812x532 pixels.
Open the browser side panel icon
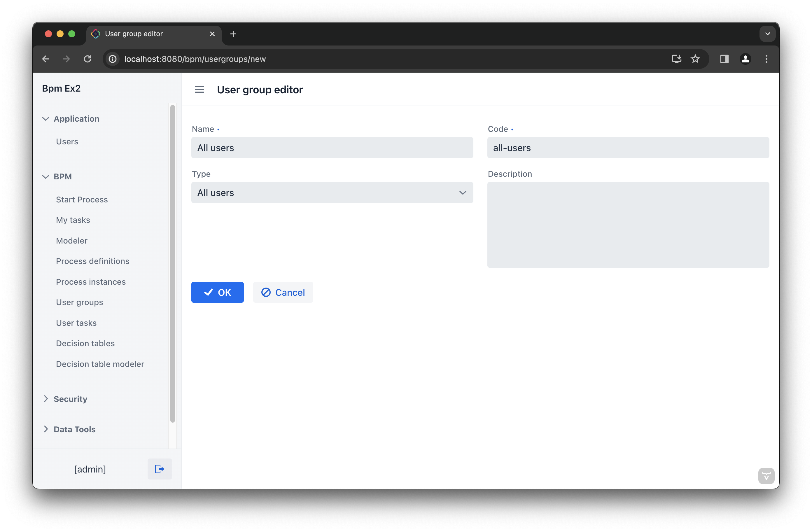(x=724, y=59)
